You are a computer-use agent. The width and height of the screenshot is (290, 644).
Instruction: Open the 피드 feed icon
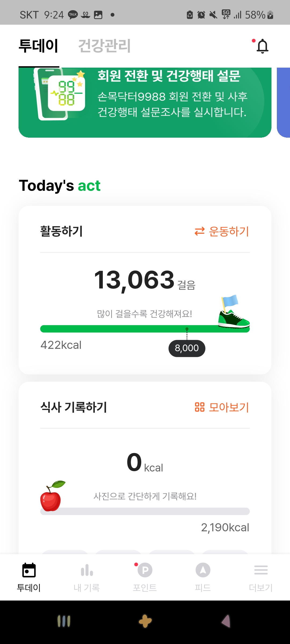pos(203,570)
